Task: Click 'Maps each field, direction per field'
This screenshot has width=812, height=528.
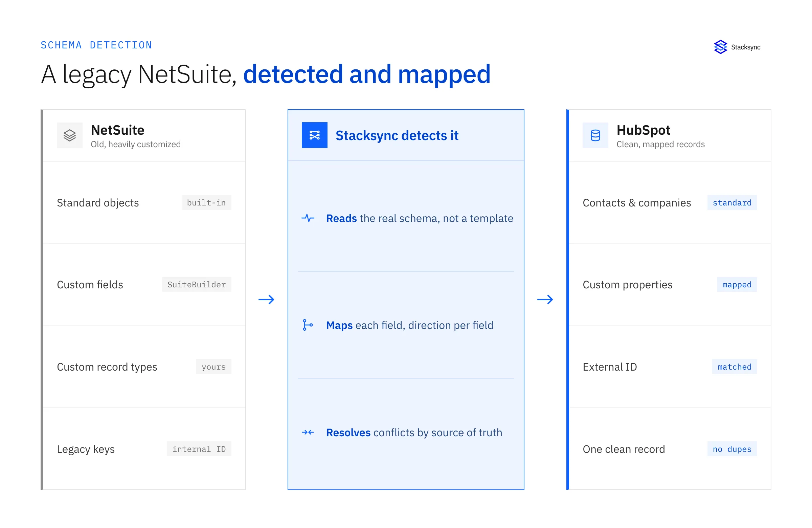Action: pyautogui.click(x=410, y=325)
